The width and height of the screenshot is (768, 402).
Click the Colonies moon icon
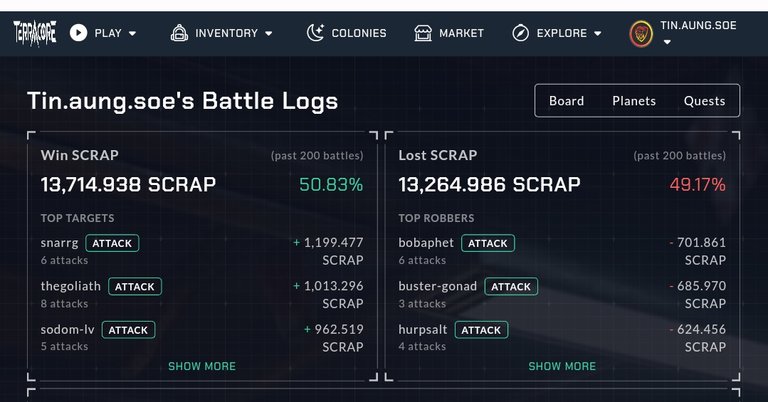pos(315,33)
